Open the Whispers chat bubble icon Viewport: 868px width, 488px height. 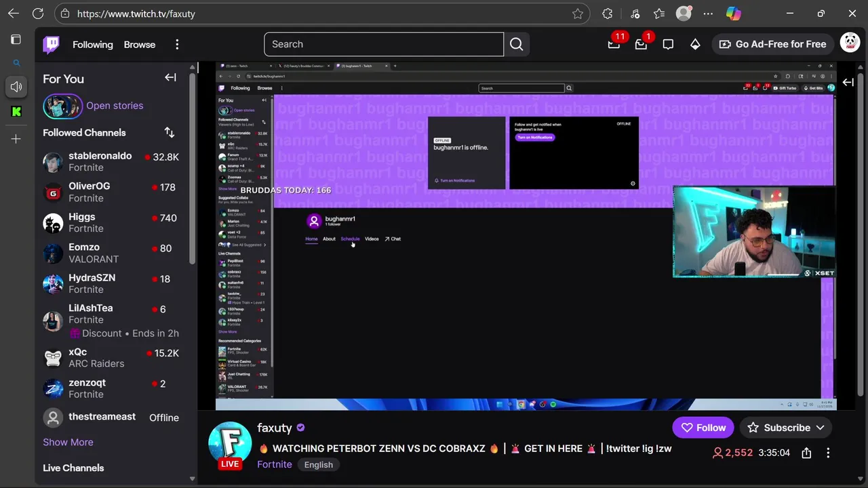coord(668,44)
